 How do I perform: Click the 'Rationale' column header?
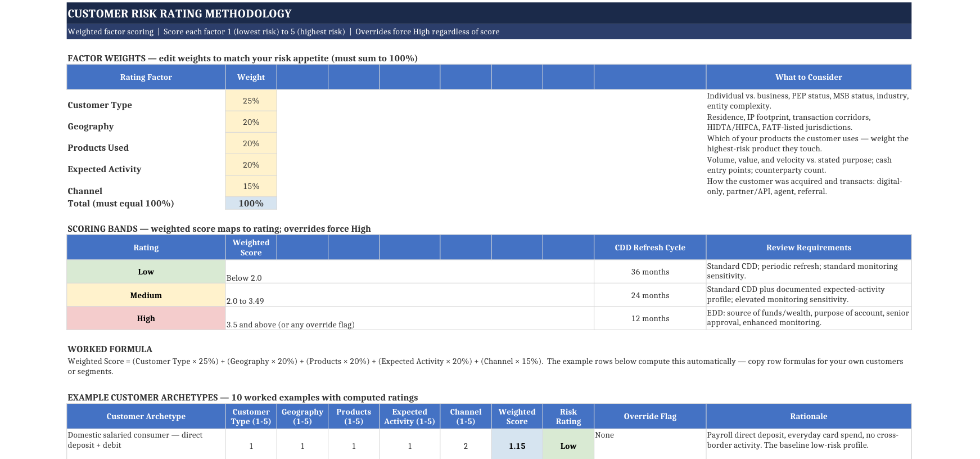[x=809, y=416]
